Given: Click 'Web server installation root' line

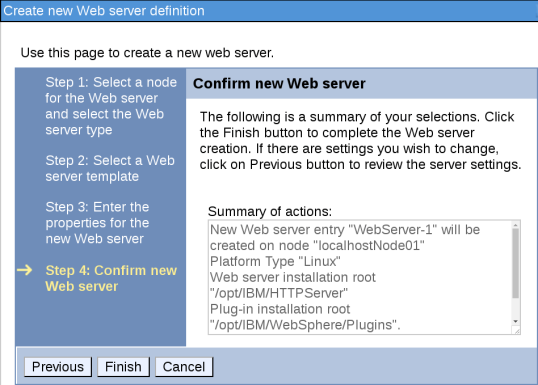Looking at the screenshot, I should 293,277.
